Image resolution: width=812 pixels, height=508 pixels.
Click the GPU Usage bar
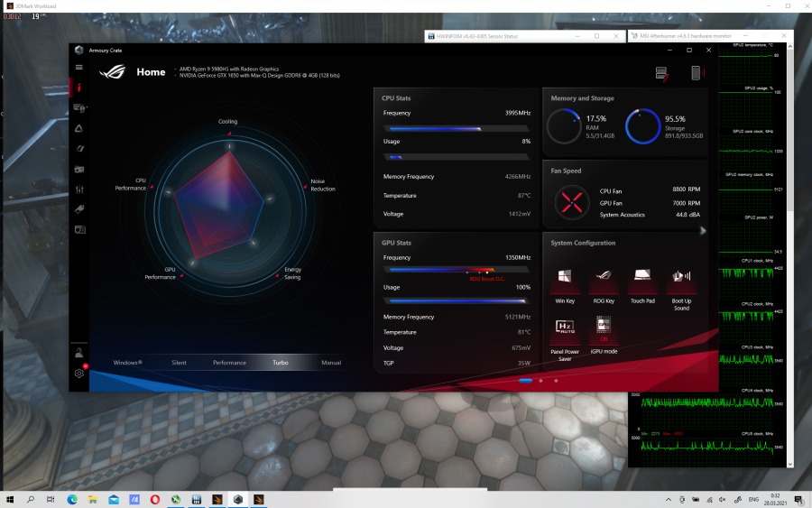[457, 300]
